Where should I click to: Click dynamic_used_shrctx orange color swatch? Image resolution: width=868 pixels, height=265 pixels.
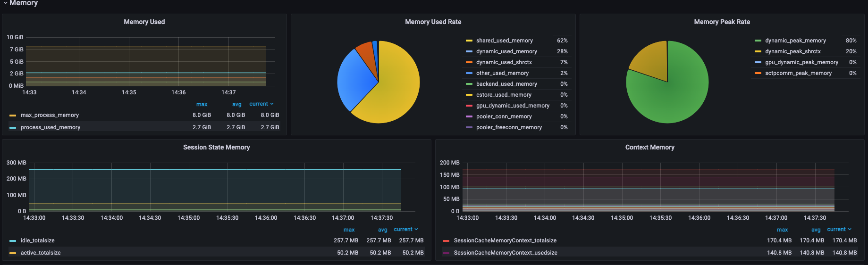tap(469, 62)
